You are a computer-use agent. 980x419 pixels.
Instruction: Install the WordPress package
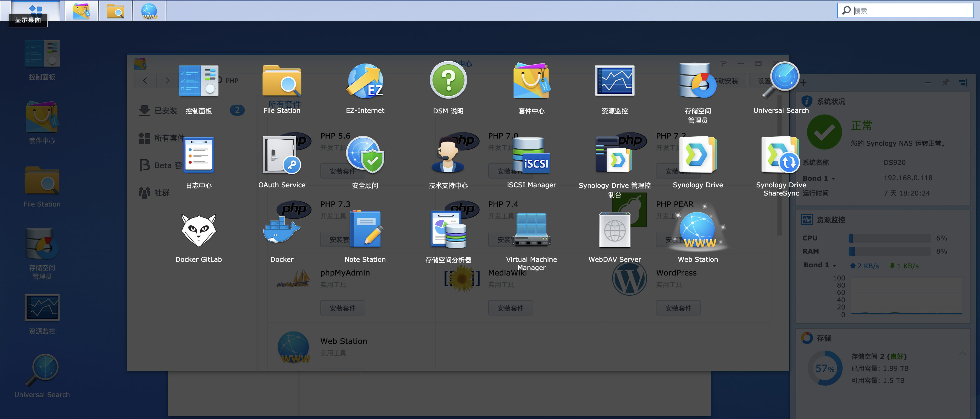[678, 308]
